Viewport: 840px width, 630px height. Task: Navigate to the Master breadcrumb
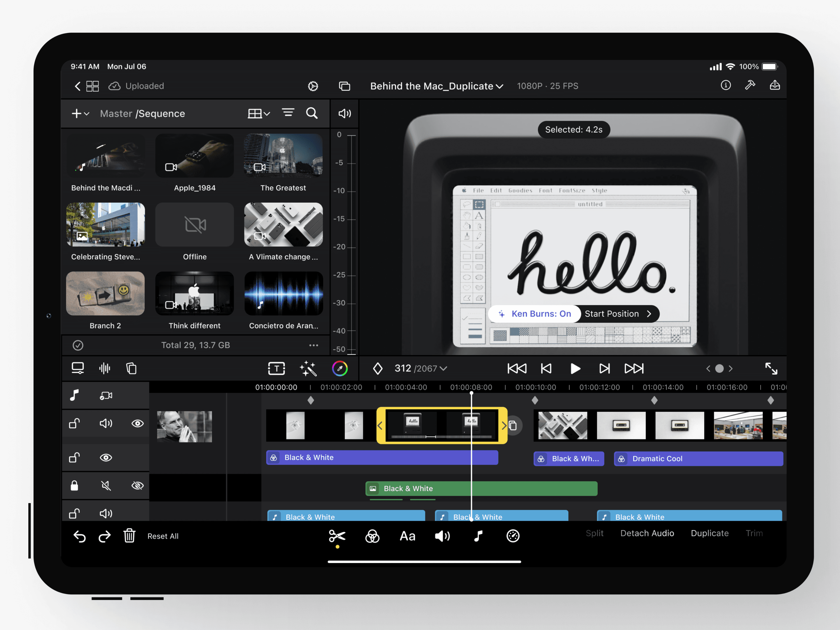[116, 114]
